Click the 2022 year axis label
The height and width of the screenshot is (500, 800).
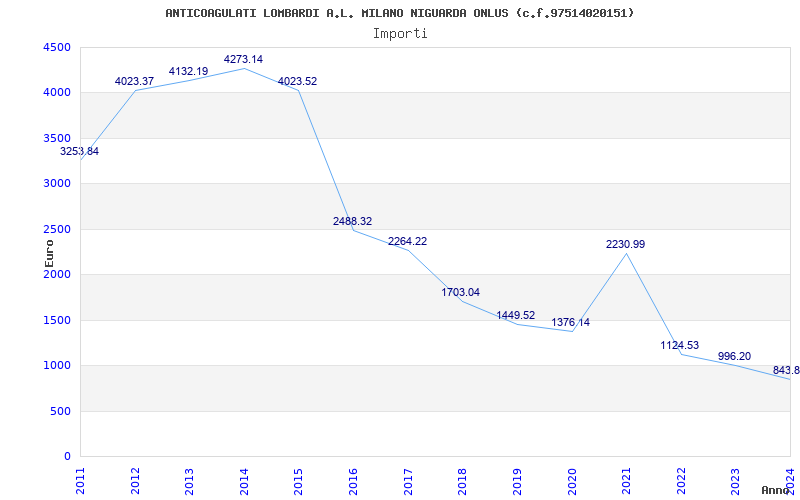[681, 481]
